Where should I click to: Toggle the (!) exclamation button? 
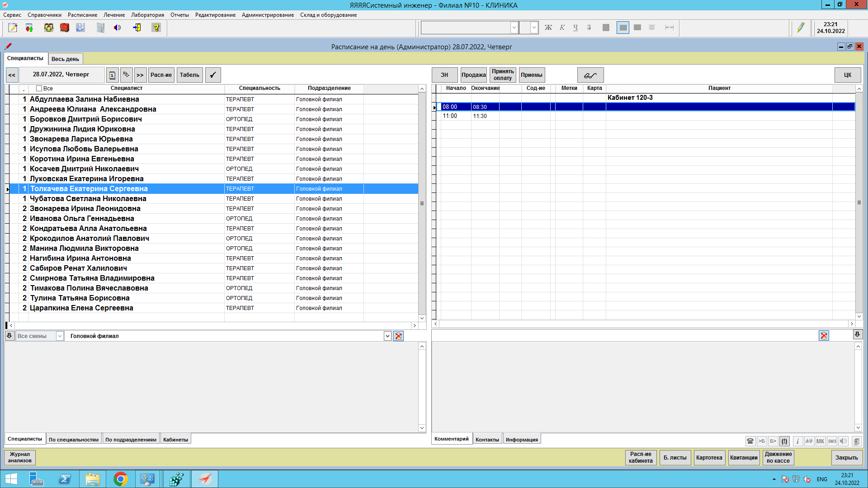click(x=784, y=441)
